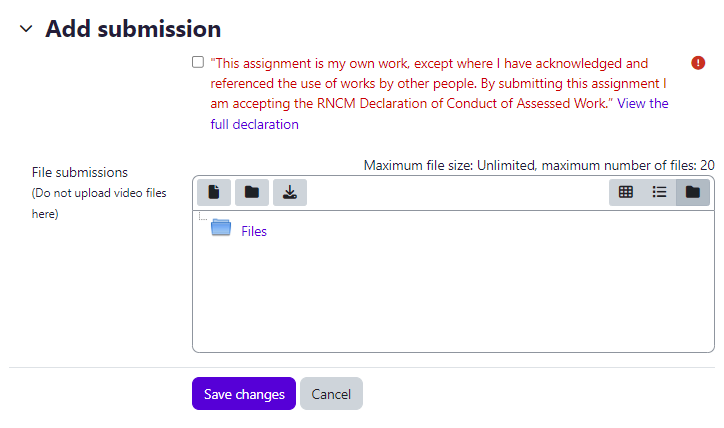Click the Download all files icon
The image size is (724, 428).
pos(289,192)
